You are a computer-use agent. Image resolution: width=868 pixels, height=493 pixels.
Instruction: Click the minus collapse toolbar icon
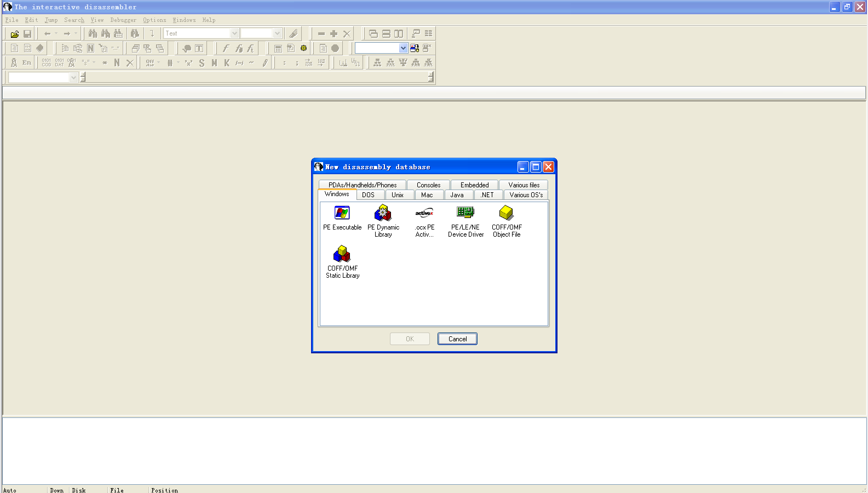321,33
